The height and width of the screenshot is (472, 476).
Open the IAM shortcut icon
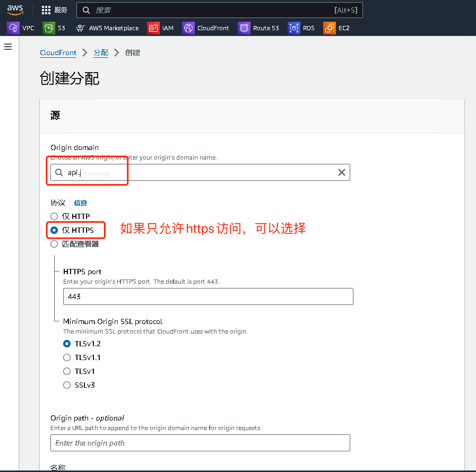click(153, 28)
